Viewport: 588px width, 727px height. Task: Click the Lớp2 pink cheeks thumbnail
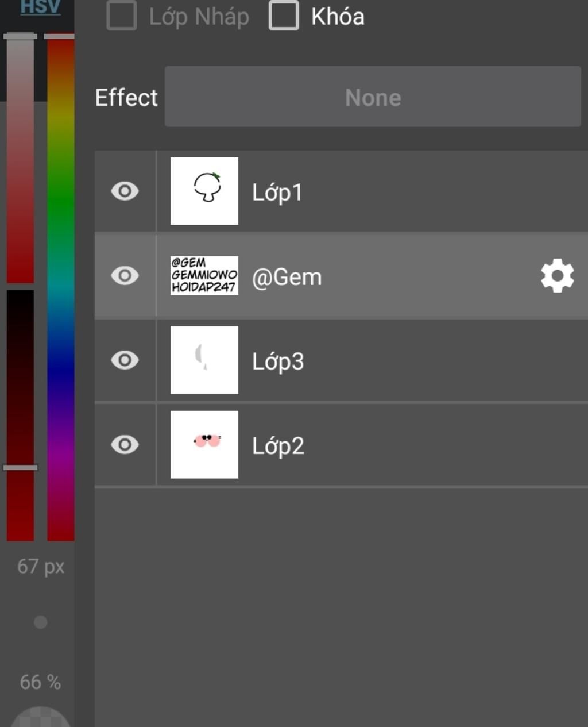point(204,445)
